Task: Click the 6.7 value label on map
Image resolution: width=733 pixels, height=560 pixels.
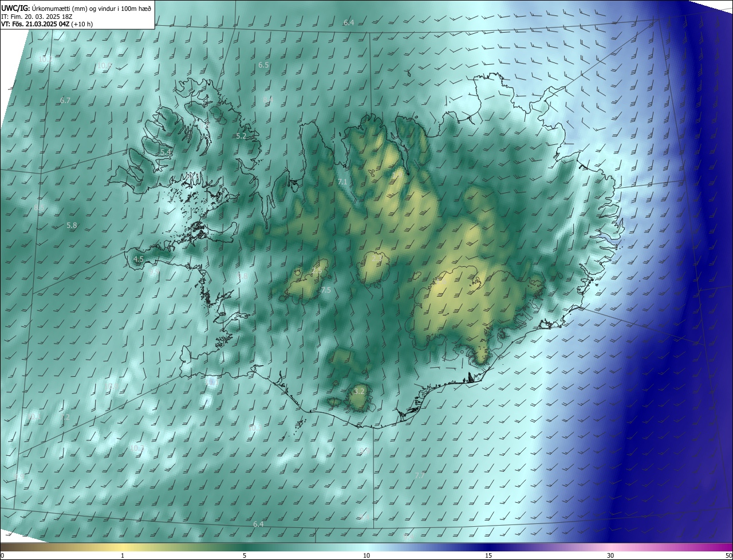Action: coord(65,100)
